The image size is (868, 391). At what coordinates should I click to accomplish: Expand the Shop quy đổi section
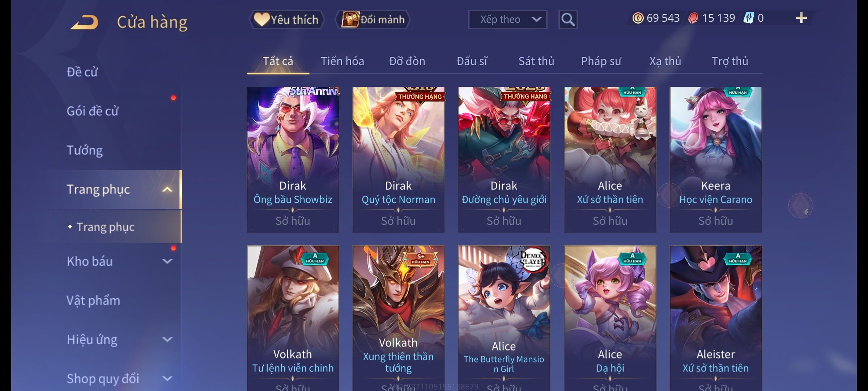pos(167,378)
